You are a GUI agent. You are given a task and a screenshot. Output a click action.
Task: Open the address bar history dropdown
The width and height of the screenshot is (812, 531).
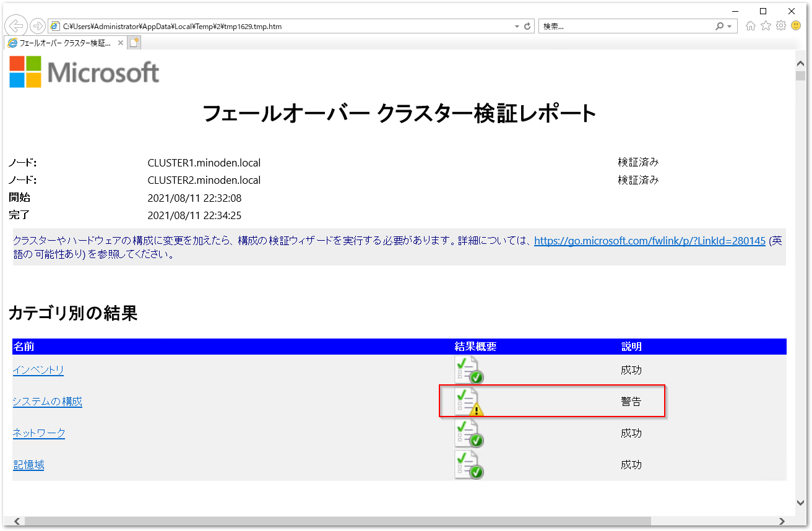[x=516, y=26]
